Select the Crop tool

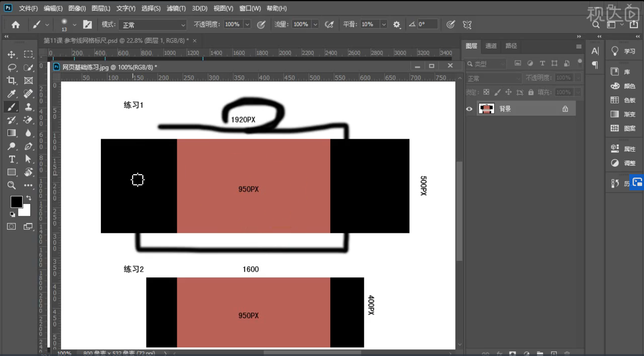click(x=12, y=80)
